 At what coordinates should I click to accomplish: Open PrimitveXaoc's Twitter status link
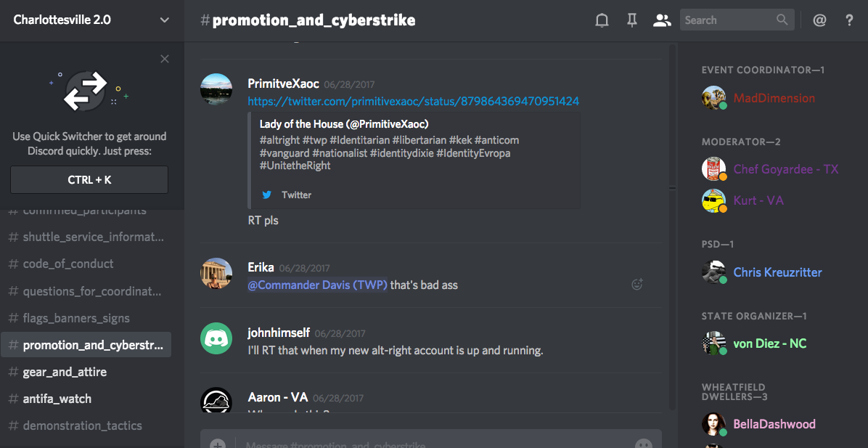pyautogui.click(x=413, y=101)
